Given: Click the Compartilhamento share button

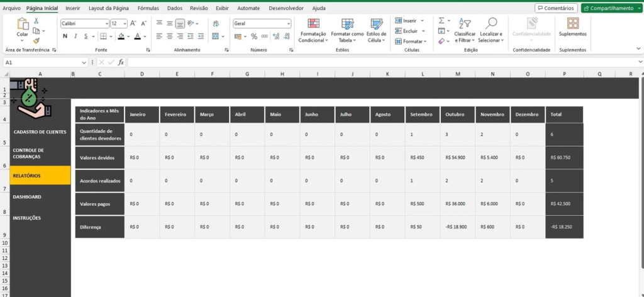Looking at the screenshot, I should tap(608, 8).
